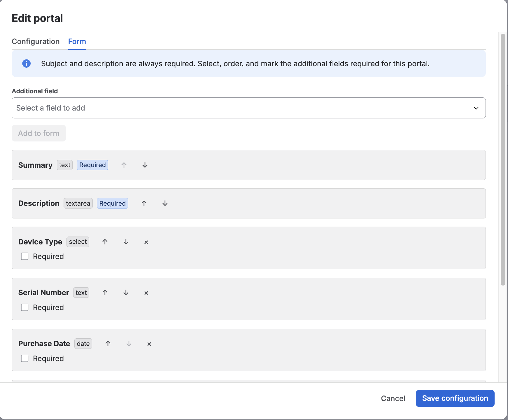
Task: Click the textarea type tag on Description
Action: (78, 203)
